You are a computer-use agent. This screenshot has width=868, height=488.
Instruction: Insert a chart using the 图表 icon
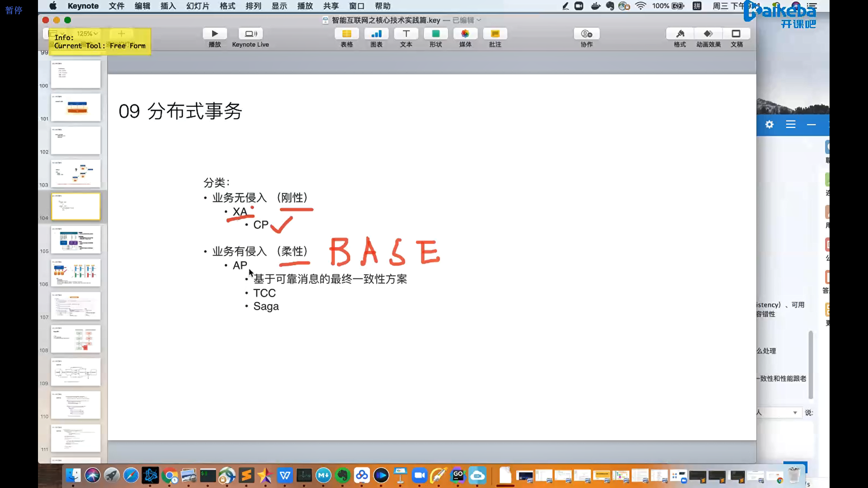[x=376, y=34]
